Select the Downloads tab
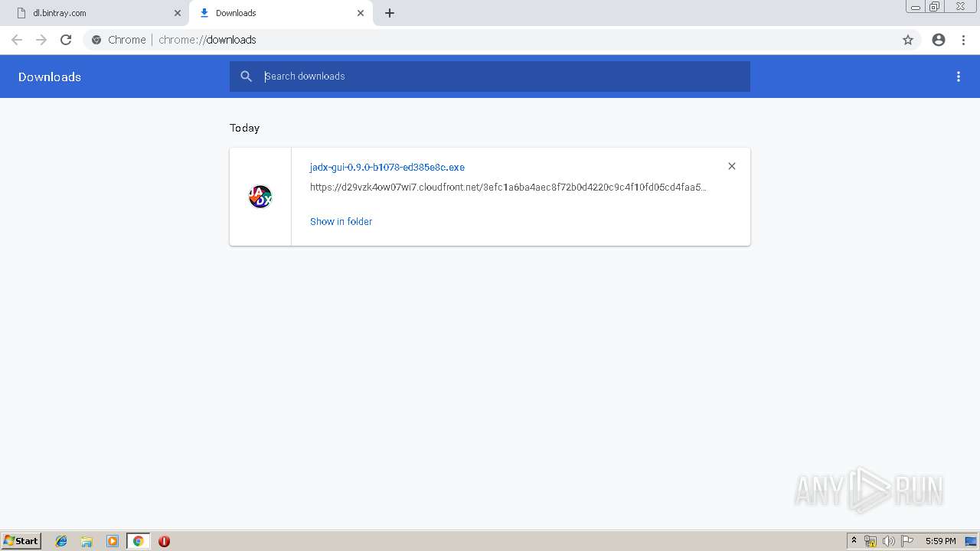This screenshot has height=551, width=980. click(280, 13)
